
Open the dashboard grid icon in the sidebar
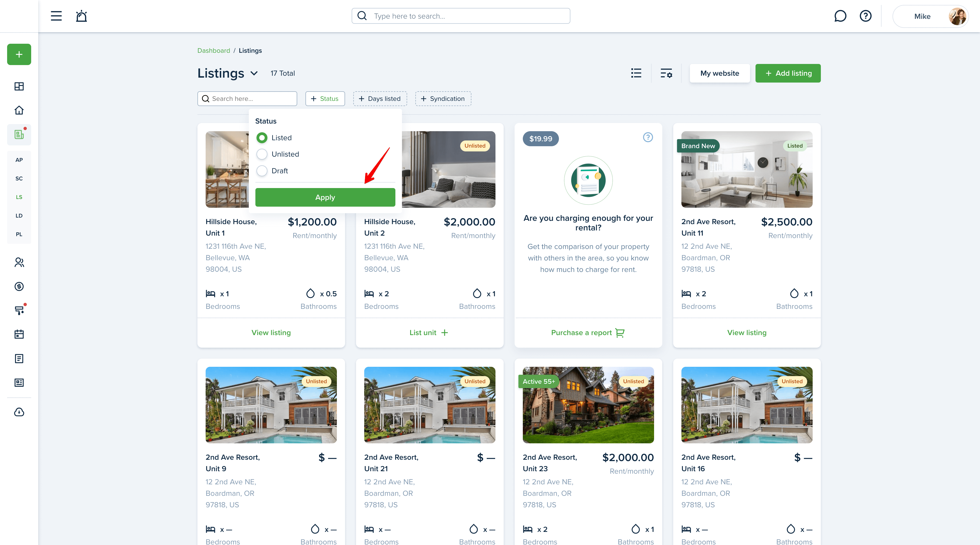(19, 86)
